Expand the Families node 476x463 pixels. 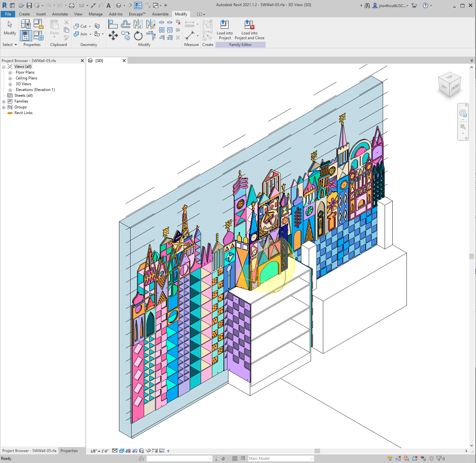[4, 101]
